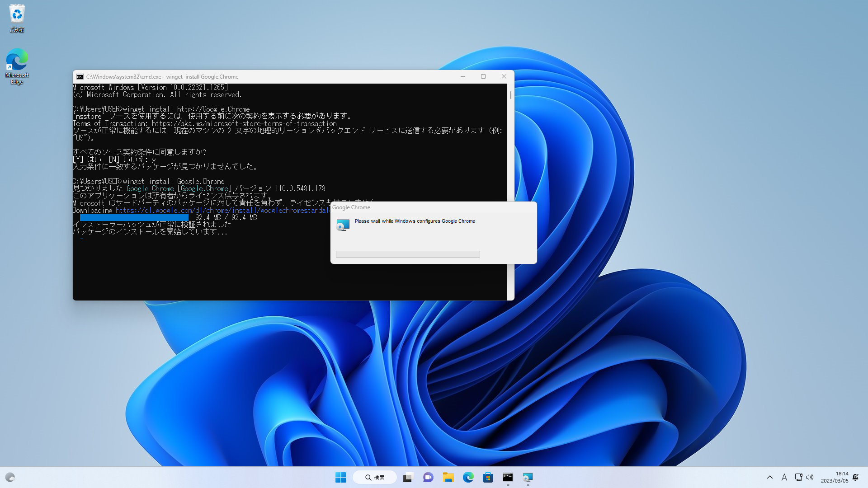Screen dimensions: 868x488
Task: Open Microsoft Store from the taskbar
Action: pyautogui.click(x=488, y=477)
